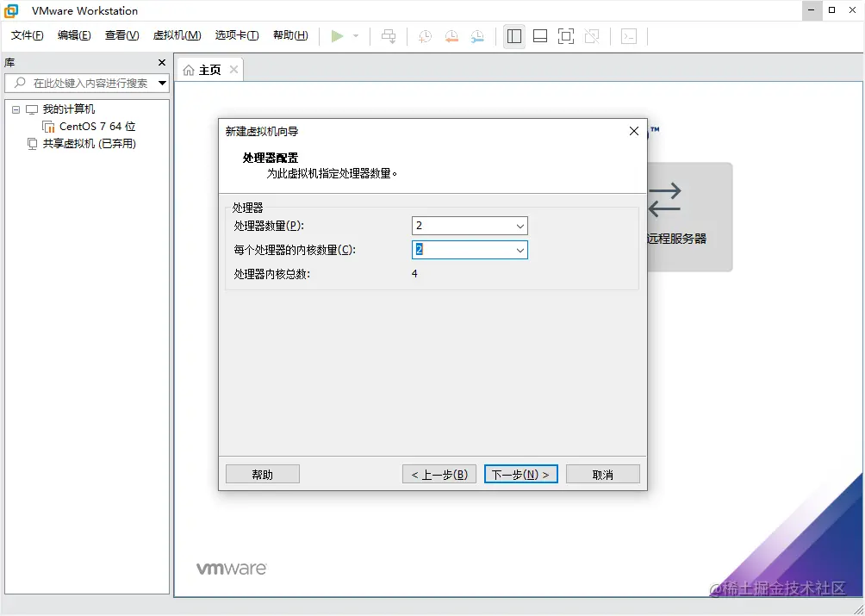Open the 处理器数量(P) dropdown
865x616 pixels.
(520, 226)
